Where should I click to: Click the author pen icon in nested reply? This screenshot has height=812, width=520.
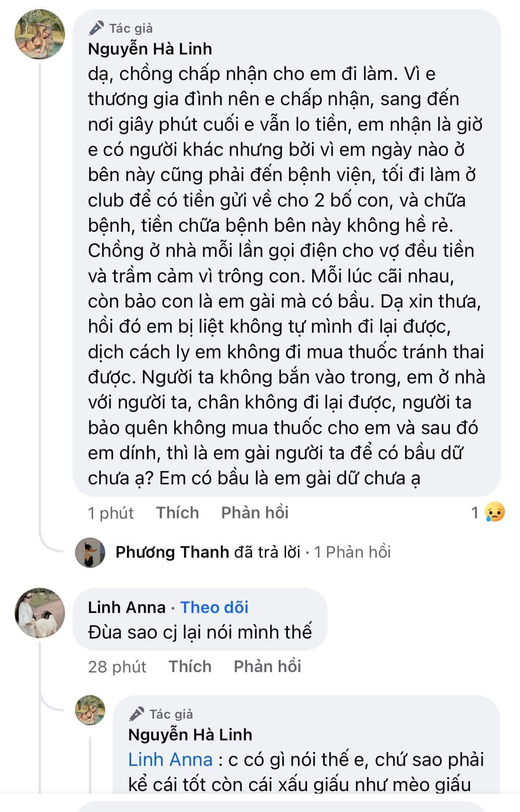[137, 714]
